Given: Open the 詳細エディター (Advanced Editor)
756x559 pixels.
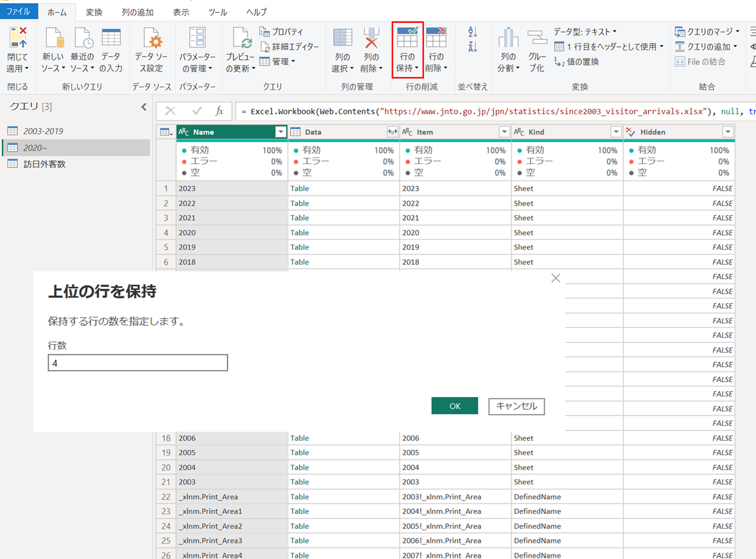Looking at the screenshot, I should [x=290, y=47].
